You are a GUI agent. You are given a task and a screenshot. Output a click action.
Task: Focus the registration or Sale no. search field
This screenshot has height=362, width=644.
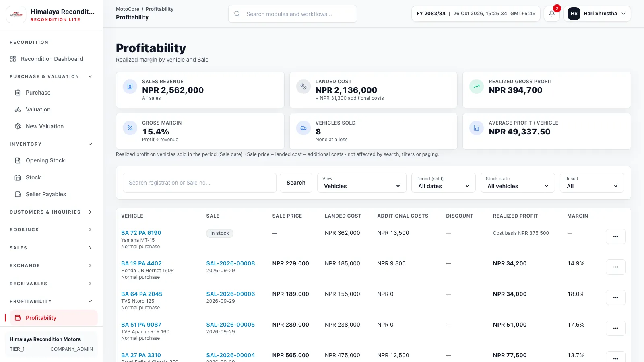click(200, 183)
